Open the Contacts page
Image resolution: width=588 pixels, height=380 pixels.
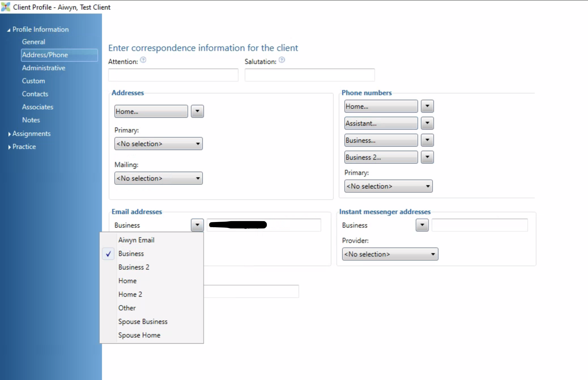[x=35, y=94]
